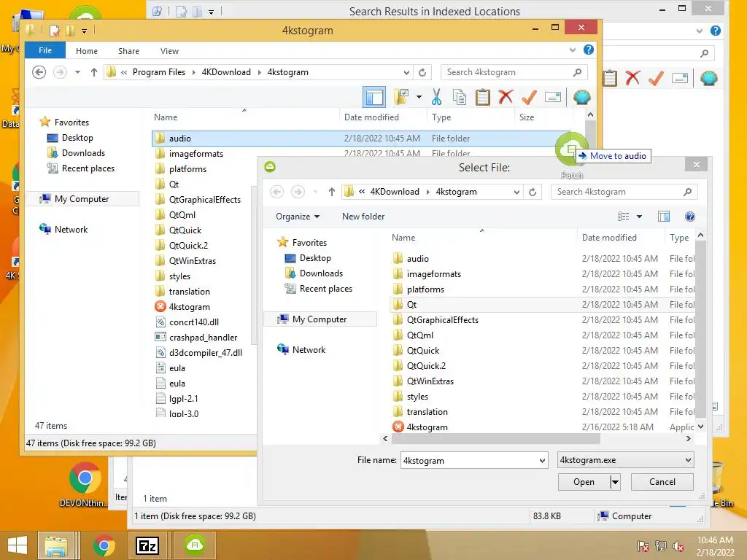This screenshot has width=747, height=560.
Task: Open the view mode dropdown arrow in Select File dialog
Action: coord(639,217)
